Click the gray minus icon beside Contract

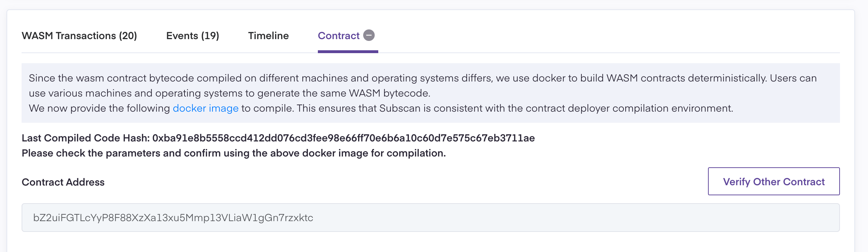click(x=369, y=35)
